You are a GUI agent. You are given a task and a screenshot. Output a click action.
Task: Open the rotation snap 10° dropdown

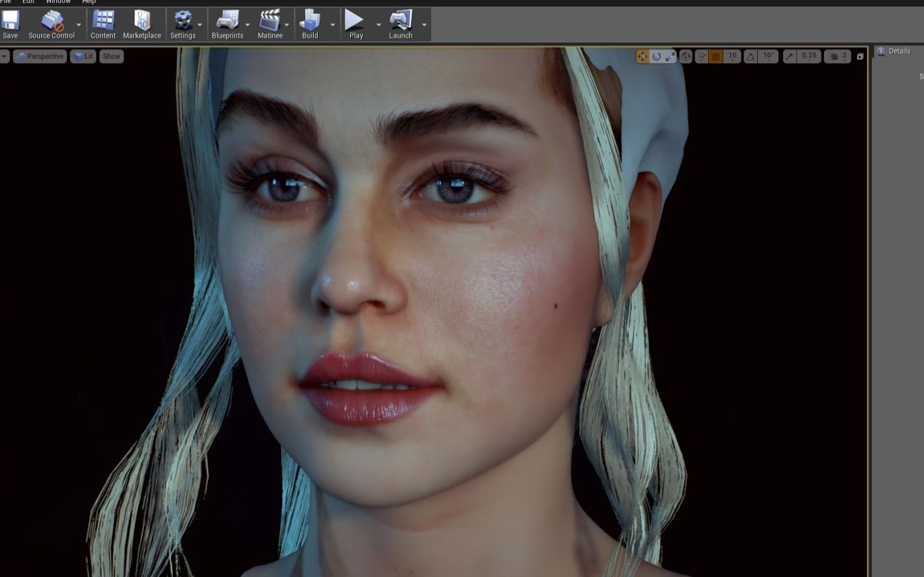pos(768,57)
